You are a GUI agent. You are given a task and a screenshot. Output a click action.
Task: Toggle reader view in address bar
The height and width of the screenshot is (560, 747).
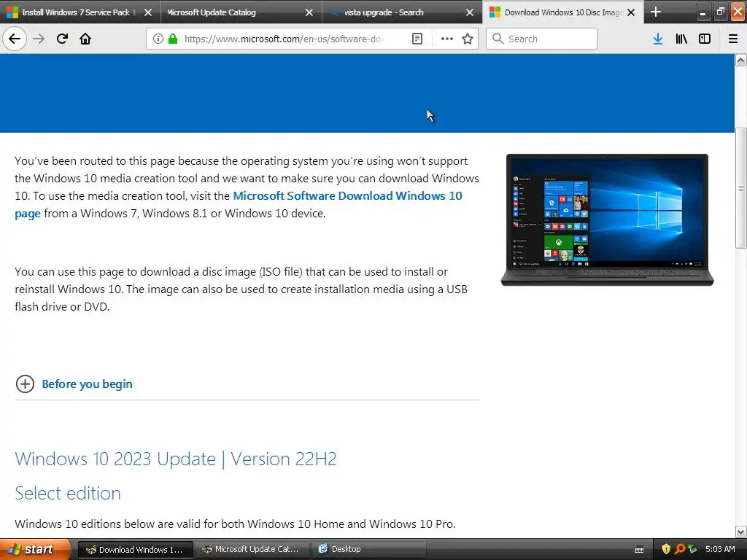tap(417, 39)
